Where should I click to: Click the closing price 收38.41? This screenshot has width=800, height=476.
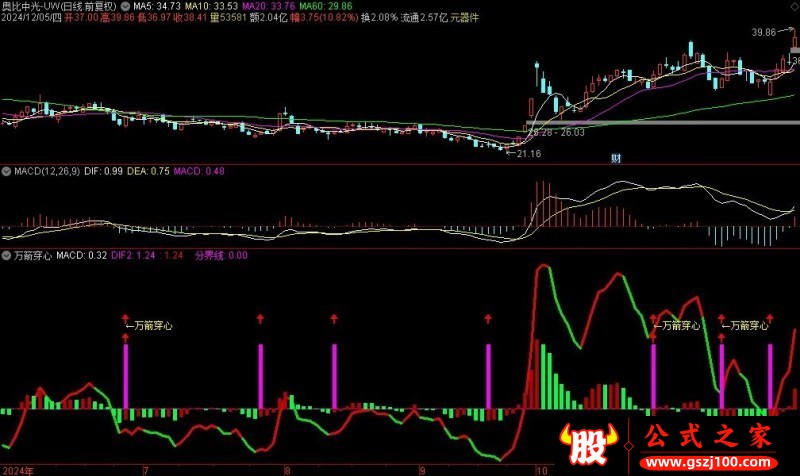pos(190,18)
